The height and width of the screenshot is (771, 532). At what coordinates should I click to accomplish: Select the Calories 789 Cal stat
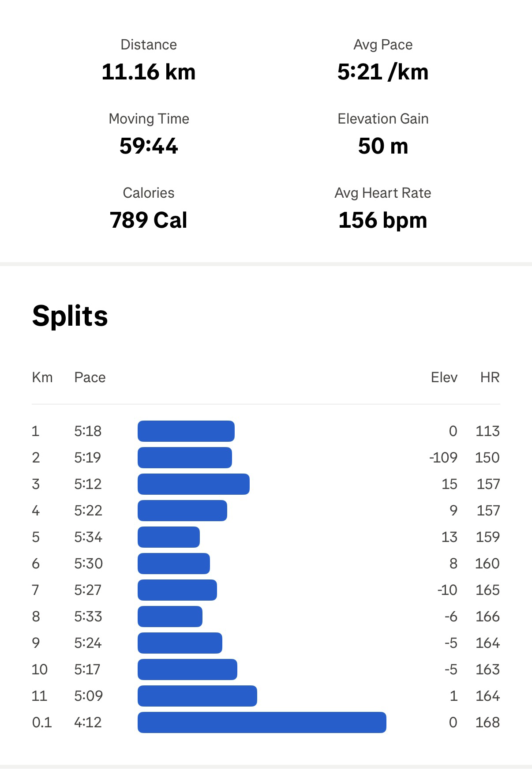pyautogui.click(x=149, y=220)
